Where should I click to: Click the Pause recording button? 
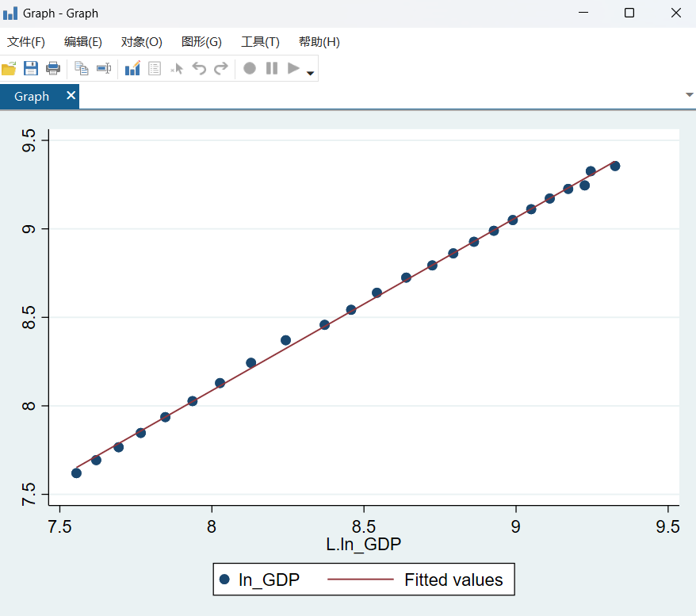click(272, 68)
